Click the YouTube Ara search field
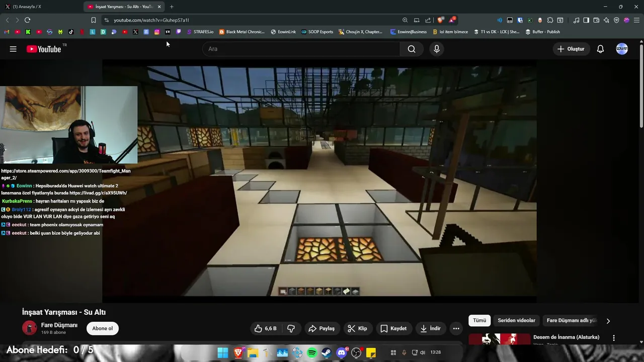644x362 pixels. pyautogui.click(x=301, y=49)
